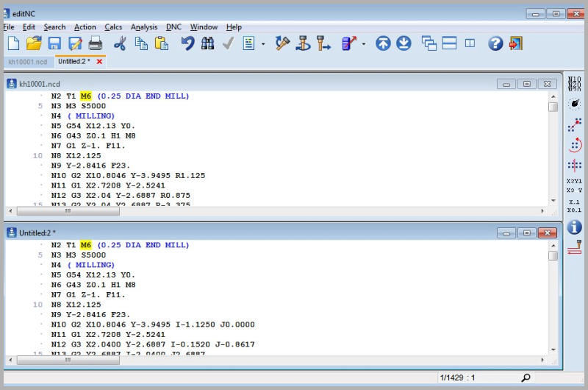Click the exit door icon on toolbar
The height and width of the screenshot is (390, 588).
tap(516, 43)
